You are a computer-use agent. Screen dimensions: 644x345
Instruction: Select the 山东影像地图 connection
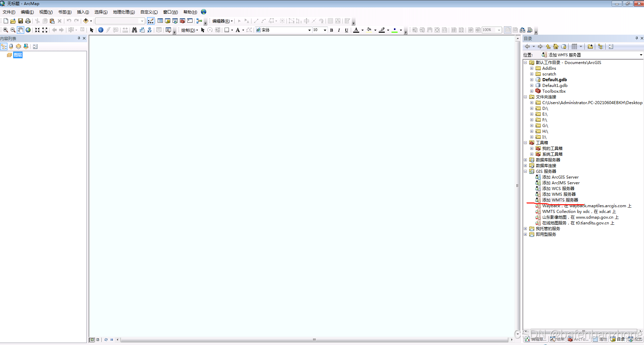[580, 217]
